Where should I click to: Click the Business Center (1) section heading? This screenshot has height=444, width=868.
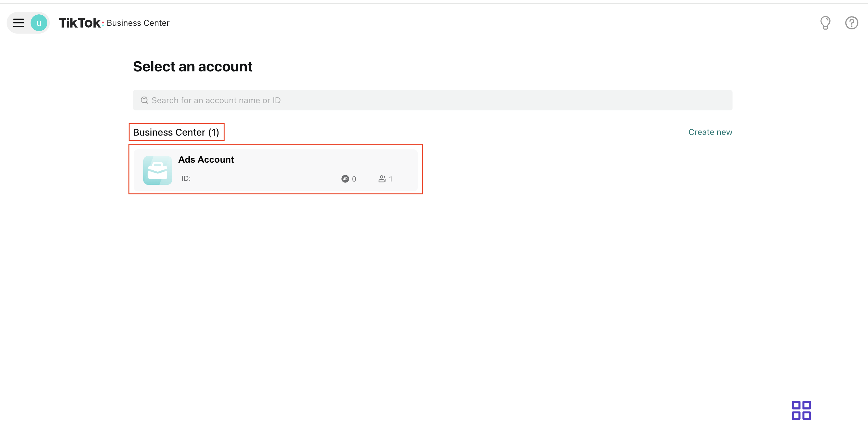[x=176, y=132]
